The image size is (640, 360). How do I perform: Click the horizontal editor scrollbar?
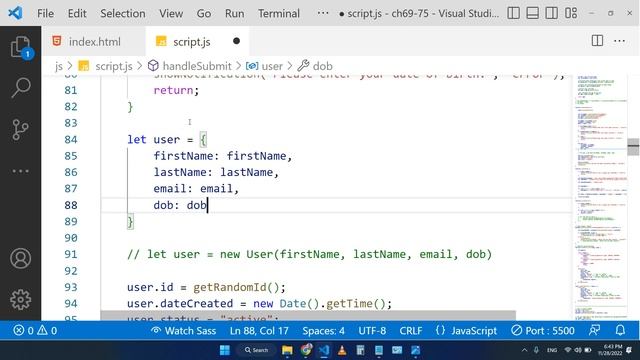(x=308, y=316)
